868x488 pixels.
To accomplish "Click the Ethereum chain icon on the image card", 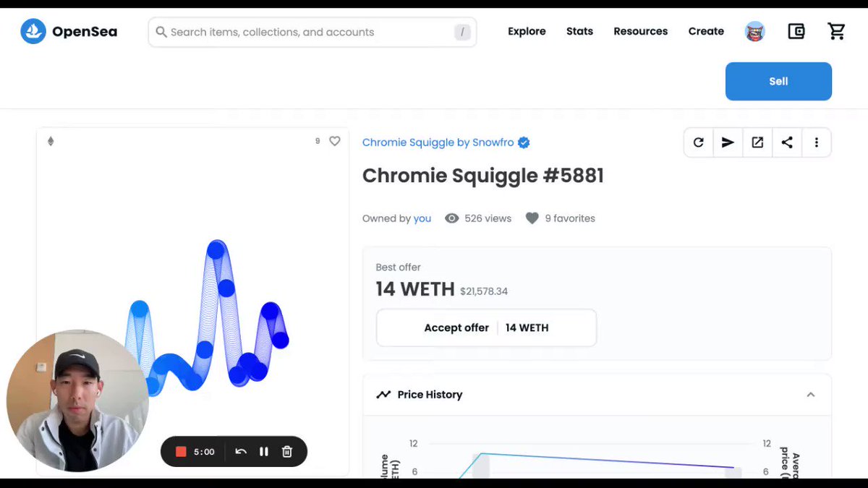I will coord(51,141).
